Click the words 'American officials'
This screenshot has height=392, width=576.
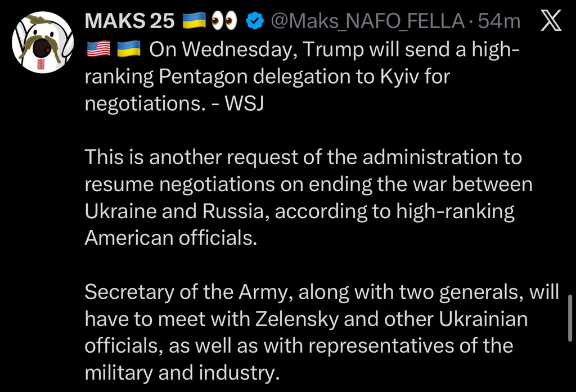click(x=170, y=238)
